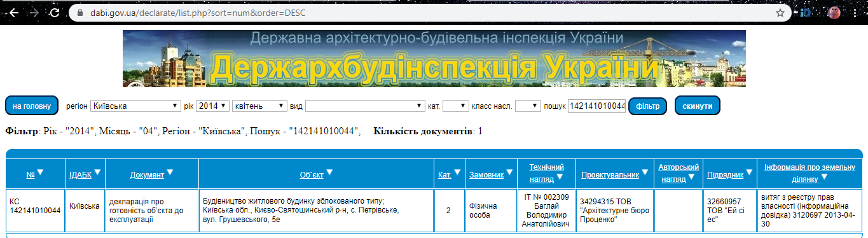The width and height of the screenshot is (868, 238).
Task: Click the padlock site info icon
Action: coord(79,12)
